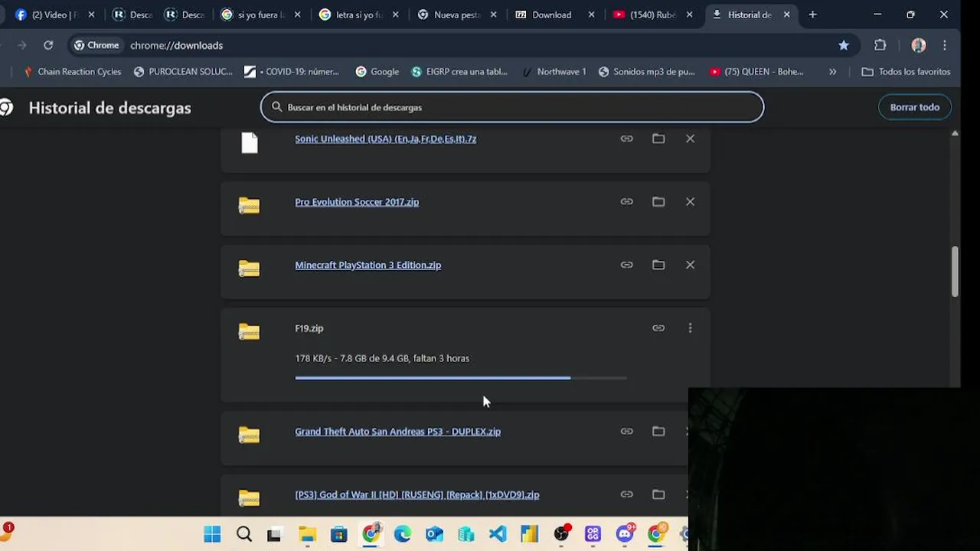Close the Download tab
This screenshot has width=980, height=551.
point(591,15)
